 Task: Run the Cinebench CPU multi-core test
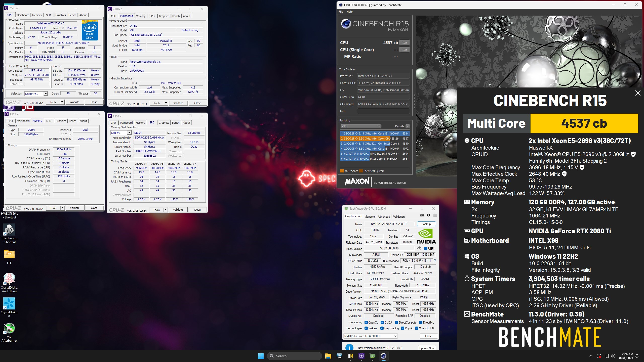[x=404, y=43]
